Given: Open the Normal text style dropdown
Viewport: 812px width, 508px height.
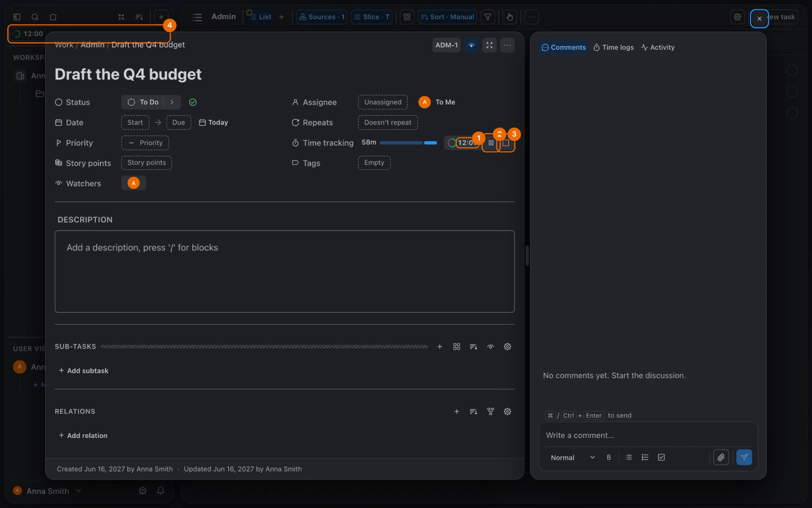Looking at the screenshot, I should [x=572, y=457].
